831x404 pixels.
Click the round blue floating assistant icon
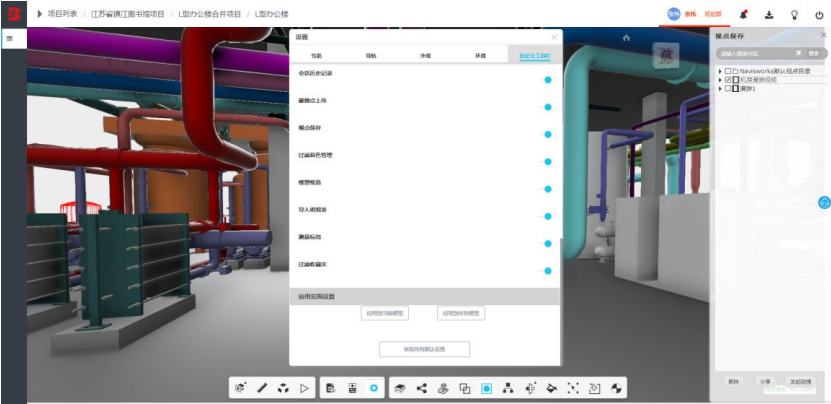824,202
